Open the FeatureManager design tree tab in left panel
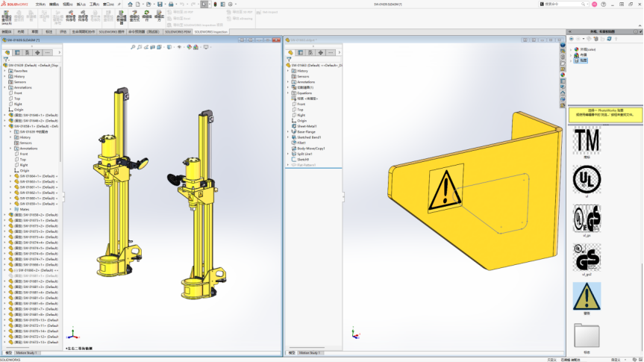Image resolution: width=644 pixels, height=362 pixels. 7,53
